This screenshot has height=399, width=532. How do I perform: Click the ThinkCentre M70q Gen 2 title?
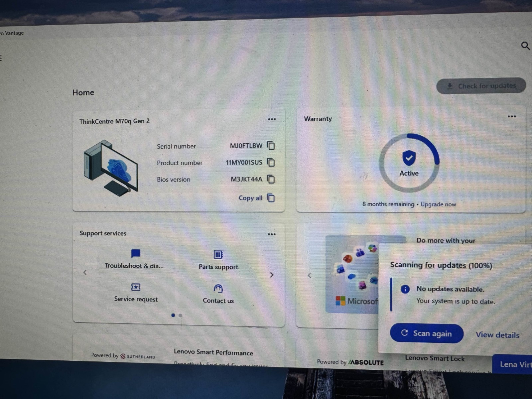click(x=114, y=121)
